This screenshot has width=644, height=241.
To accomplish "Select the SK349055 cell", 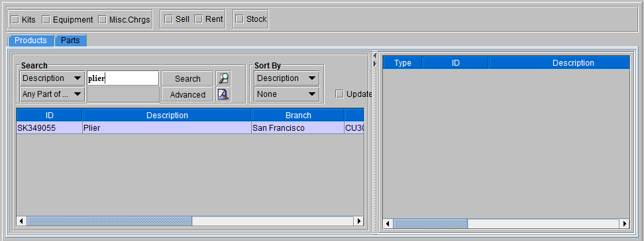I will click(49, 128).
